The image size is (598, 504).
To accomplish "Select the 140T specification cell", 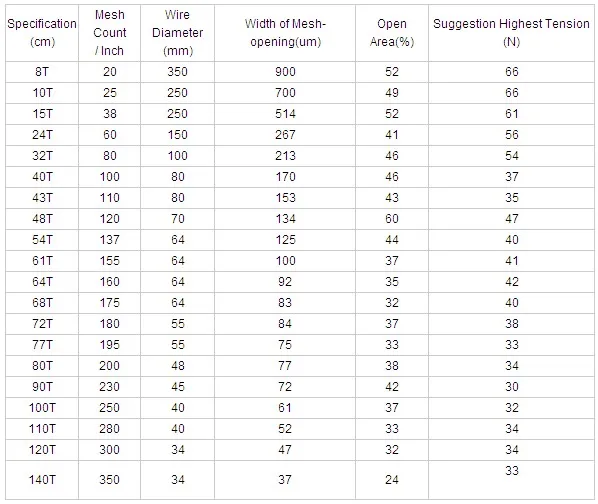I will [x=42, y=480].
